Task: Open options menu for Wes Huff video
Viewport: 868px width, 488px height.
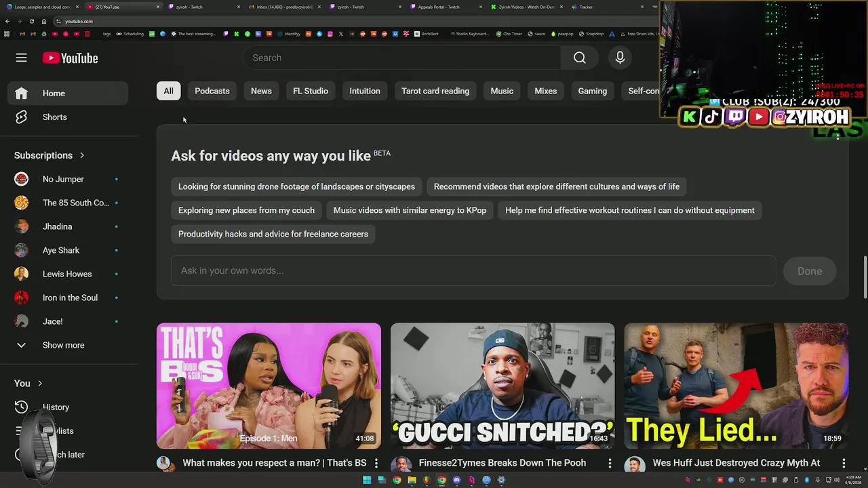Action: pos(844,463)
